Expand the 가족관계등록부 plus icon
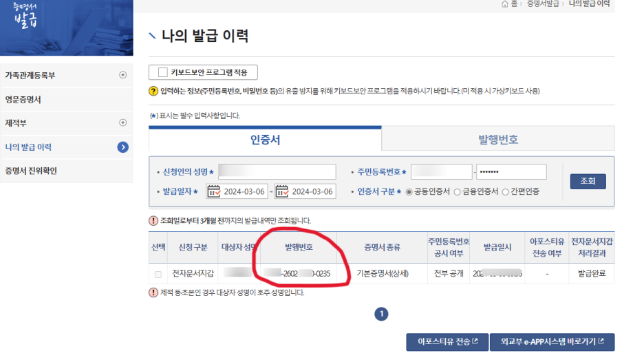 (x=122, y=75)
